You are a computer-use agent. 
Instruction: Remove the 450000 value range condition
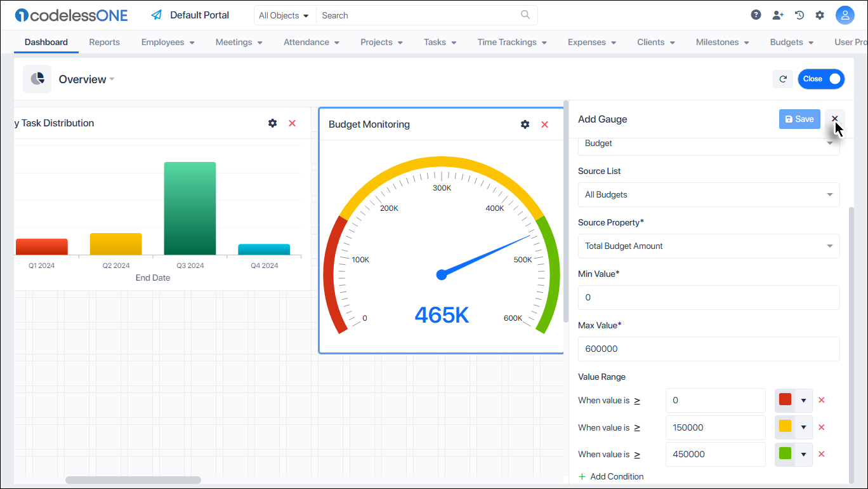822,453
